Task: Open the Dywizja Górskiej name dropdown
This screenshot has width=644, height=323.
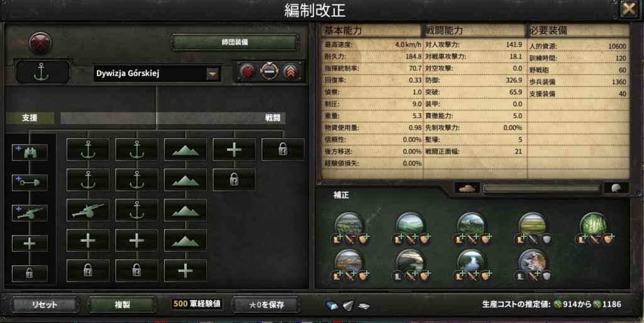Action: pyautogui.click(x=213, y=74)
